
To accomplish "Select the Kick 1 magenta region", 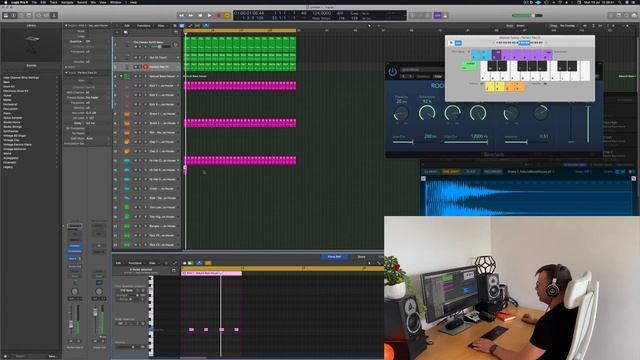I will 240,85.
